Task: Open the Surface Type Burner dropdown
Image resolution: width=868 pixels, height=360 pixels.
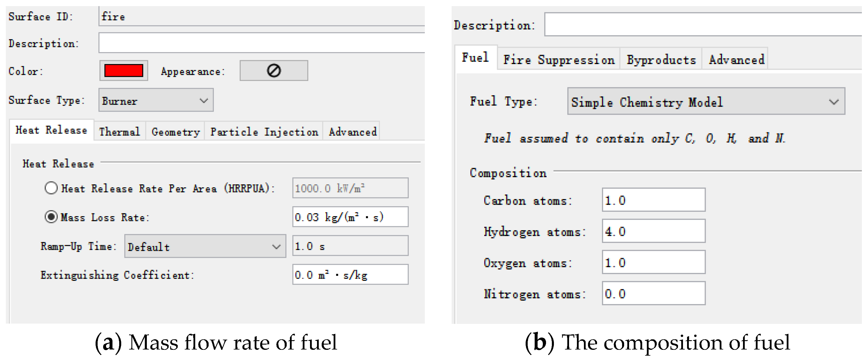Action: 156,100
